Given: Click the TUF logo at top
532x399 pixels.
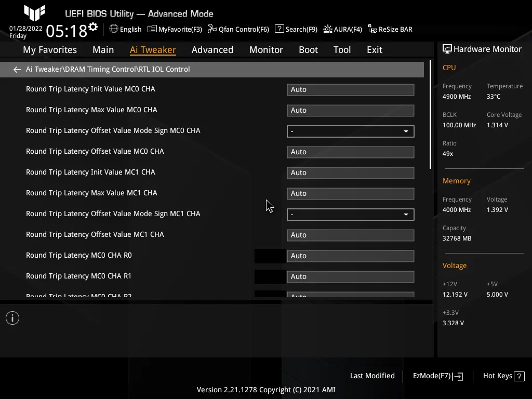Looking at the screenshot, I should 35,13.
